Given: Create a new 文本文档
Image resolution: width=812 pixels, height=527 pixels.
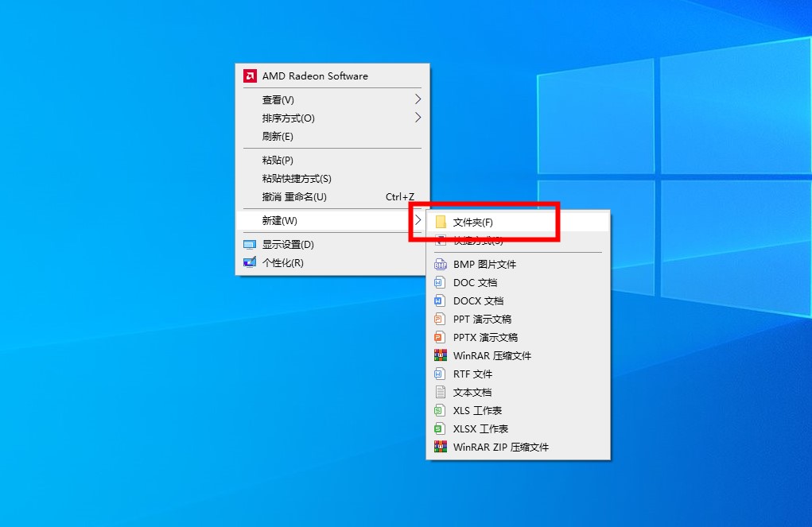Looking at the screenshot, I should (472, 393).
